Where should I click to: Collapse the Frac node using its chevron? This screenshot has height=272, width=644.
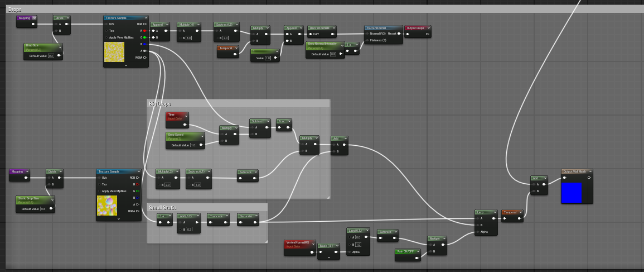point(289,121)
